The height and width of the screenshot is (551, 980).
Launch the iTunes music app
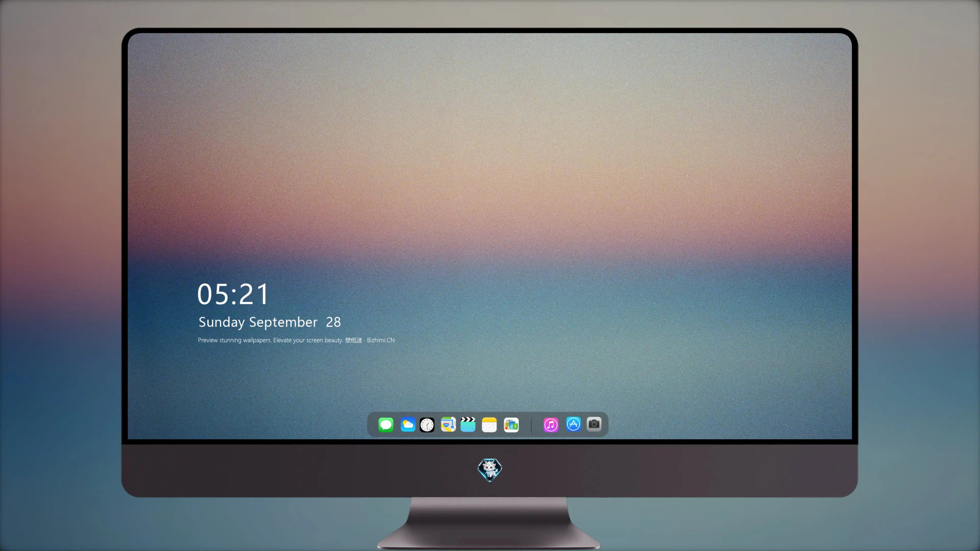click(x=551, y=425)
